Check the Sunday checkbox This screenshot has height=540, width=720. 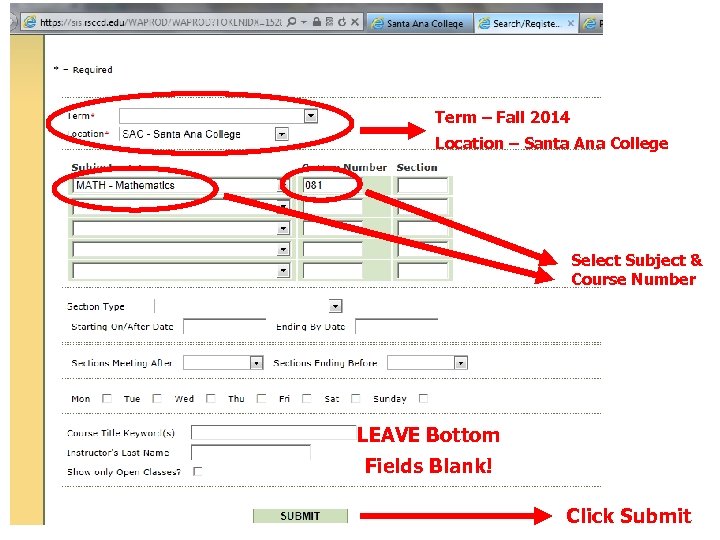(423, 399)
